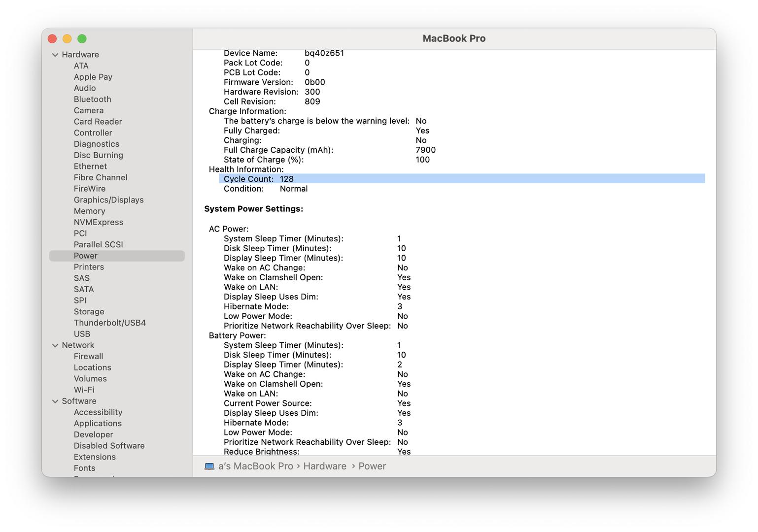Collapse the Software section chevron
This screenshot has height=532, width=758.
[x=55, y=401]
